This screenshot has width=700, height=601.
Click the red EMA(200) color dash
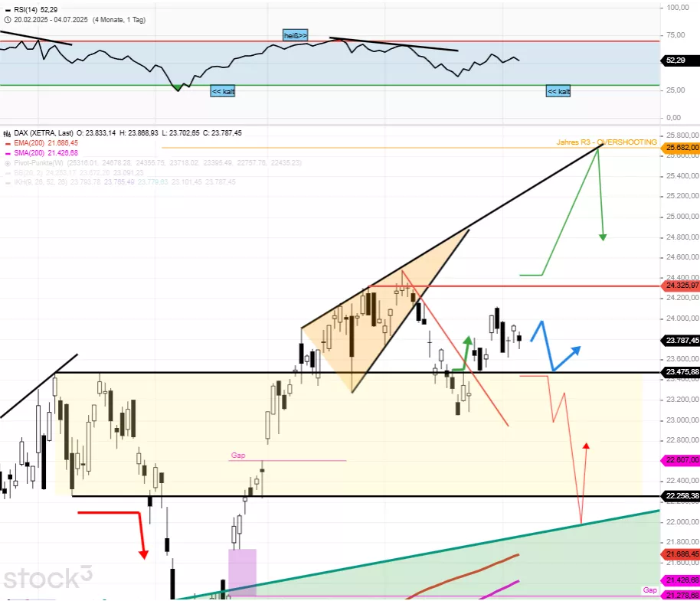pyautogui.click(x=8, y=144)
